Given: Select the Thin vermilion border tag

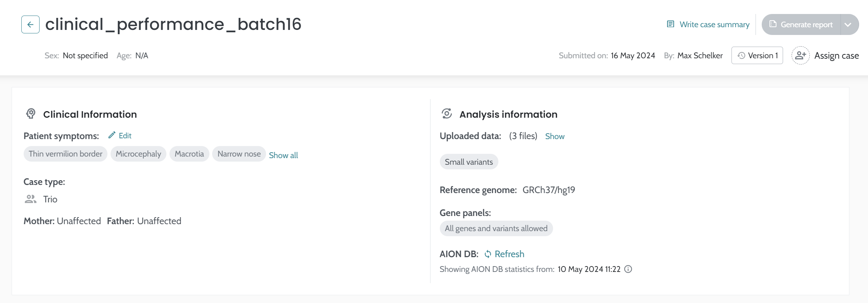Looking at the screenshot, I should (x=65, y=154).
